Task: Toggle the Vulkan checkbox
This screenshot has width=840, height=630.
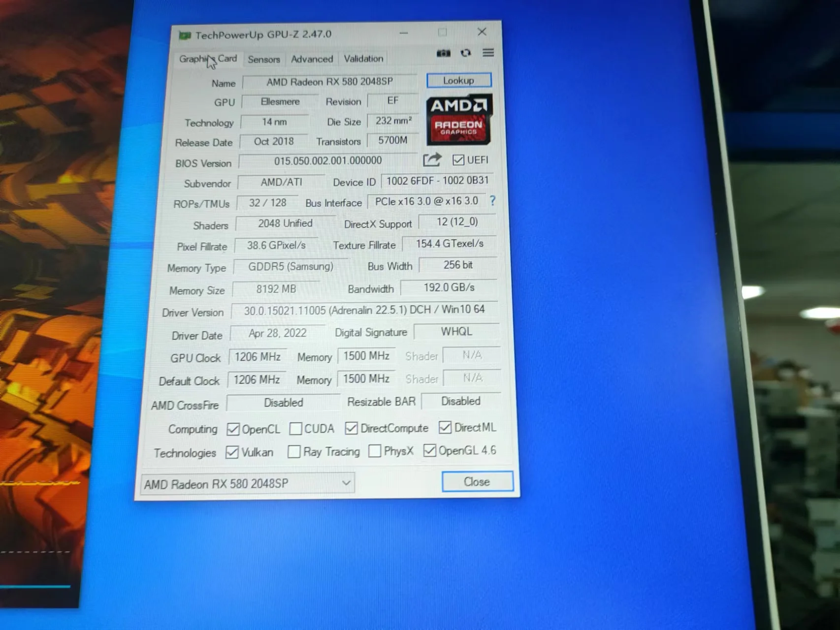Action: pyautogui.click(x=232, y=452)
